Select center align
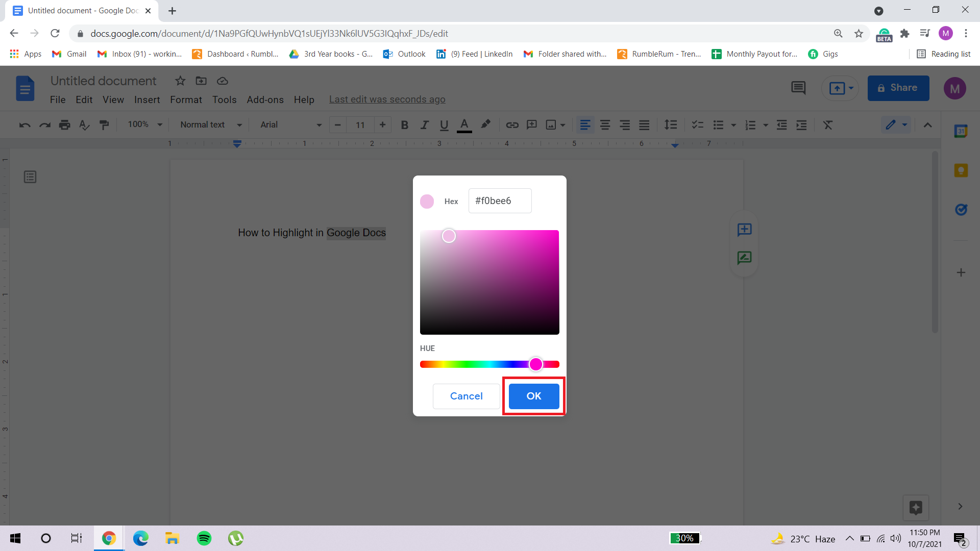 [605, 125]
